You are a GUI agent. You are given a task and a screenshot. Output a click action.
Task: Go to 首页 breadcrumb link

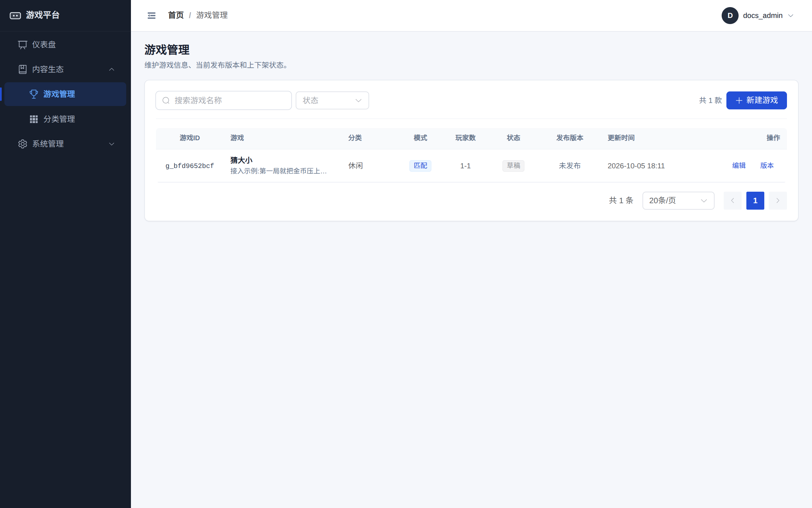click(176, 15)
